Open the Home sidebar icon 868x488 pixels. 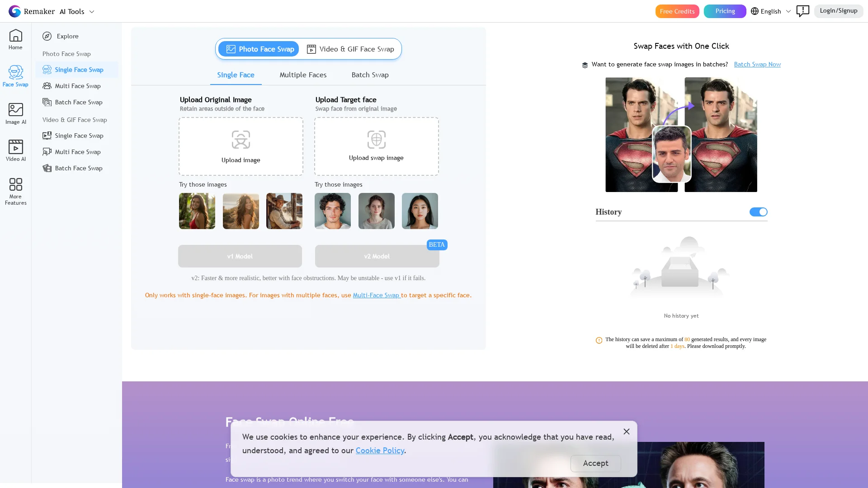(15, 36)
